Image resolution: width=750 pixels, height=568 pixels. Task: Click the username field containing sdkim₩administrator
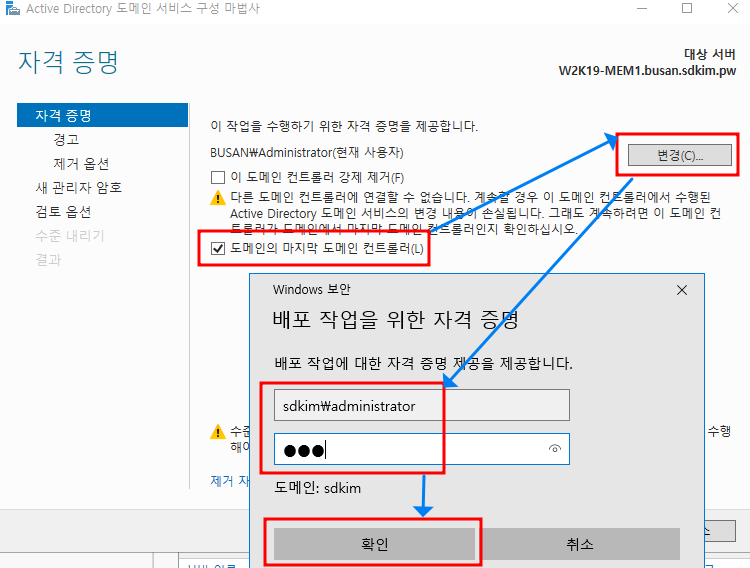coord(422,405)
